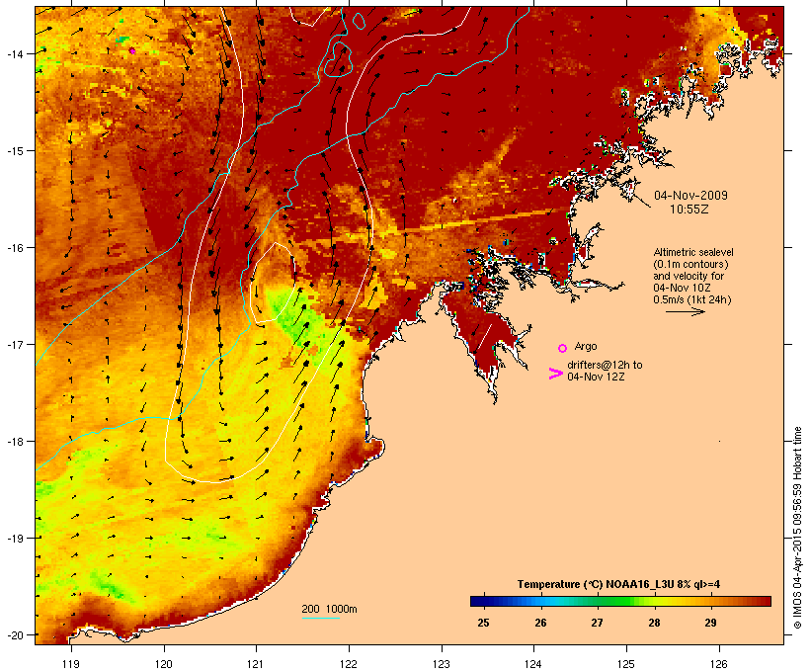Click the cyan 200 1000m depth contour legend line
This screenshot has width=810, height=672.
pyautogui.click(x=321, y=619)
